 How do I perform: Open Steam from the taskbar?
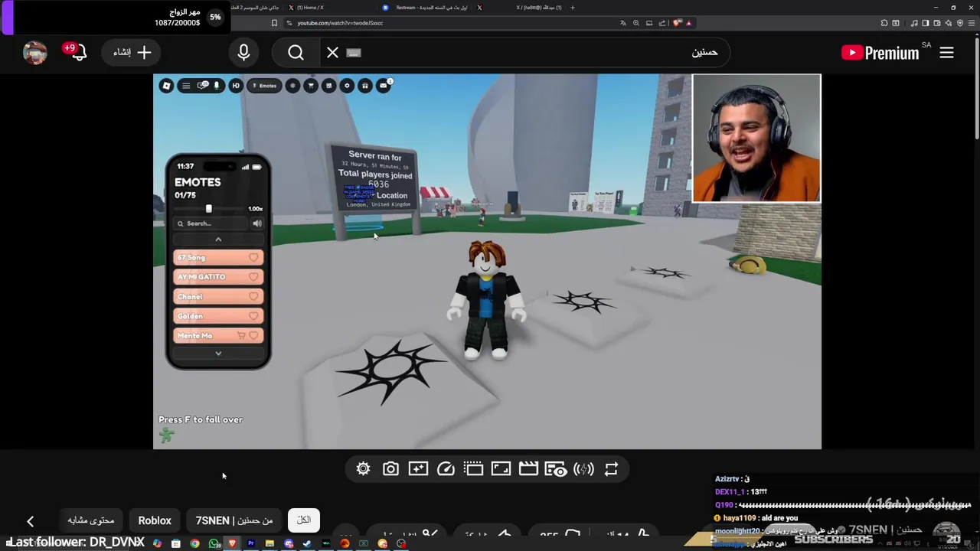307,543
